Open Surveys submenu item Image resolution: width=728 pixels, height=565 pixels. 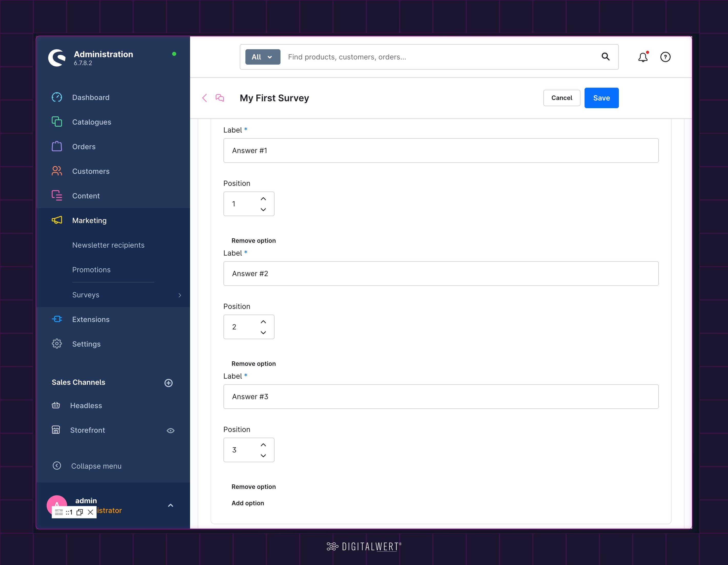pos(86,295)
